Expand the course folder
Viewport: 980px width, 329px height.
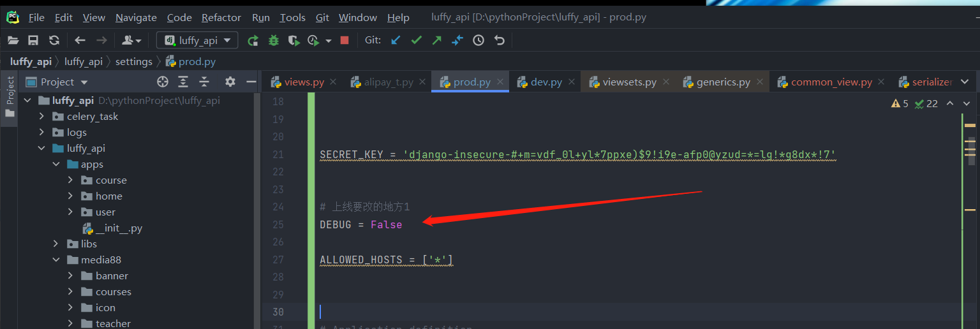70,180
